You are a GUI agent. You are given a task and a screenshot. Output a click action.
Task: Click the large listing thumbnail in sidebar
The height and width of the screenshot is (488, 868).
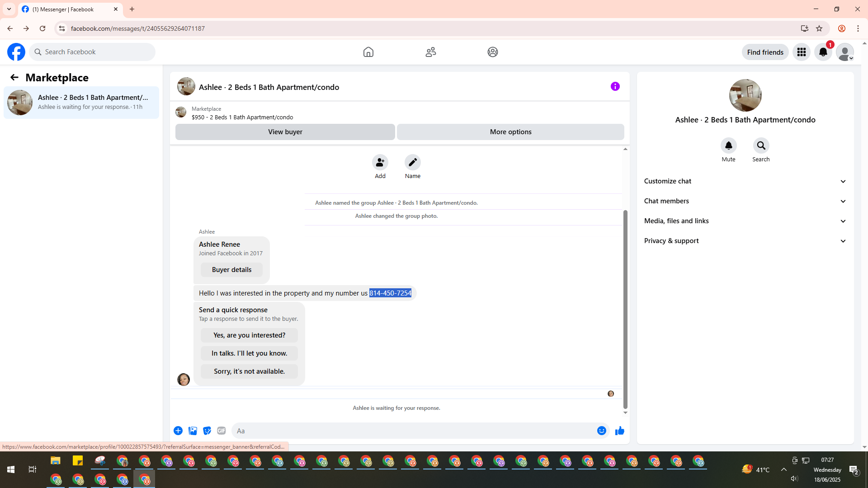[x=745, y=95]
